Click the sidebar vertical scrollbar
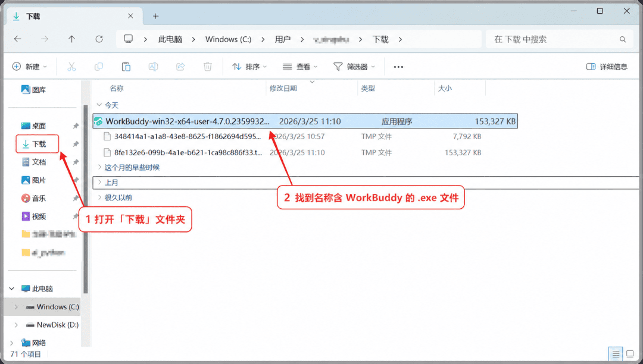Image resolution: width=643 pixels, height=364 pixels. click(x=86, y=199)
